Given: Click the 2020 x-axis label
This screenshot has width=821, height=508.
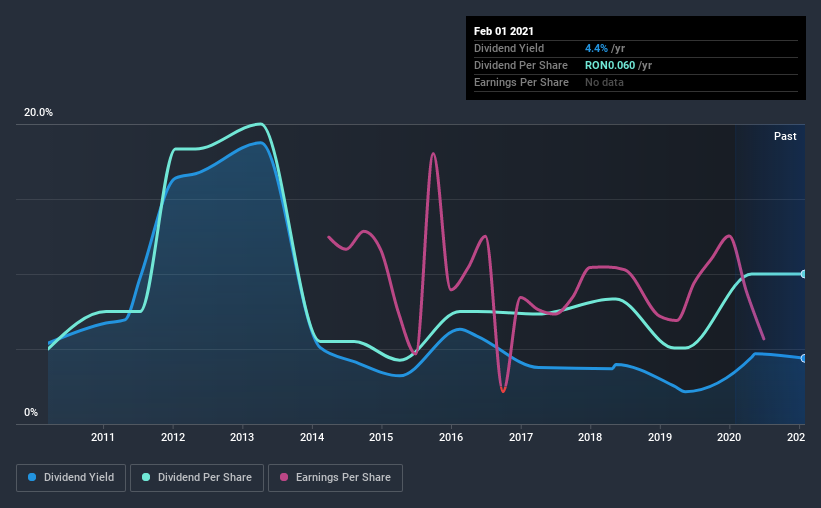Looking at the screenshot, I should coord(729,437).
